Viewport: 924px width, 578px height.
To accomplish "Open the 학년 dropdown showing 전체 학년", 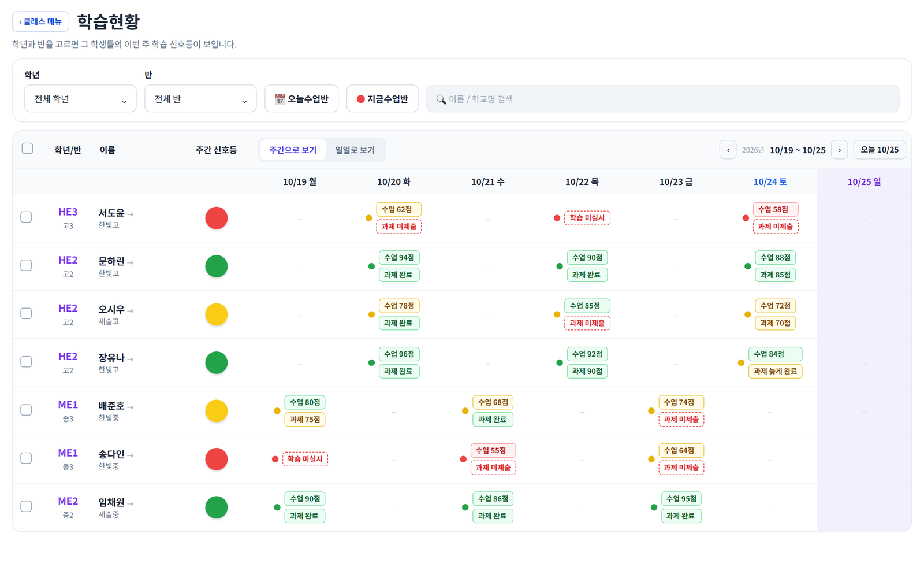I will [x=80, y=99].
